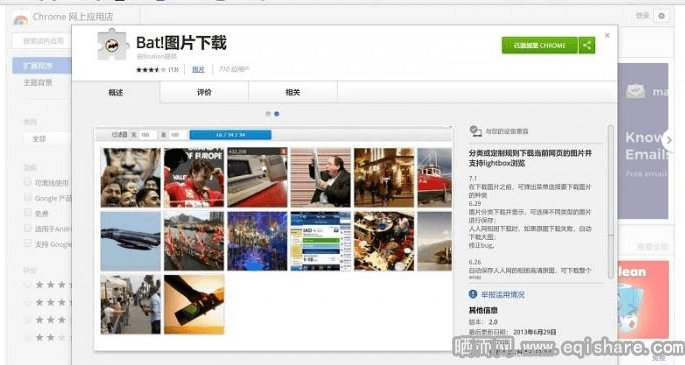Click the fighter jet thumbnail
Image resolution: width=685 pixels, height=365 pixels.
pos(131,241)
